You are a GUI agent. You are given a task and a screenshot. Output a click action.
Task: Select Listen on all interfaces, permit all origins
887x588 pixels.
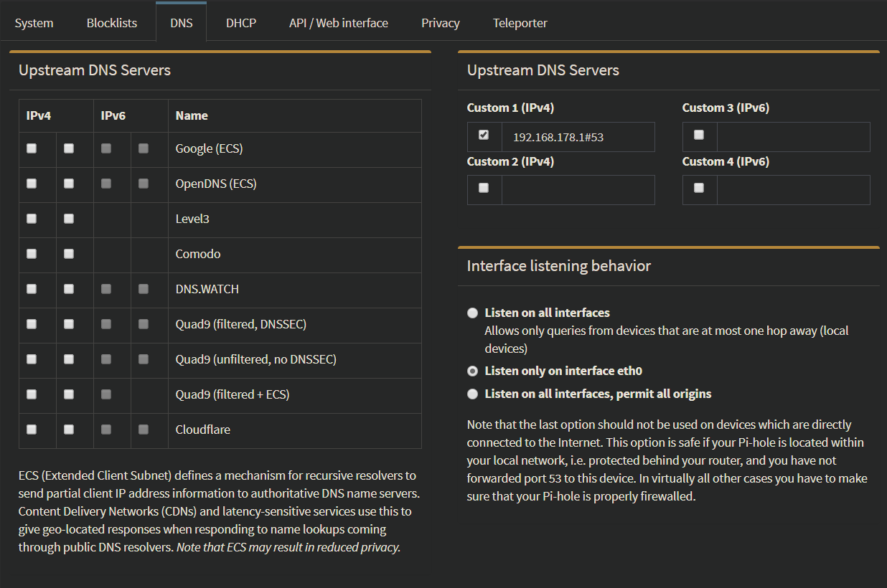coord(472,394)
